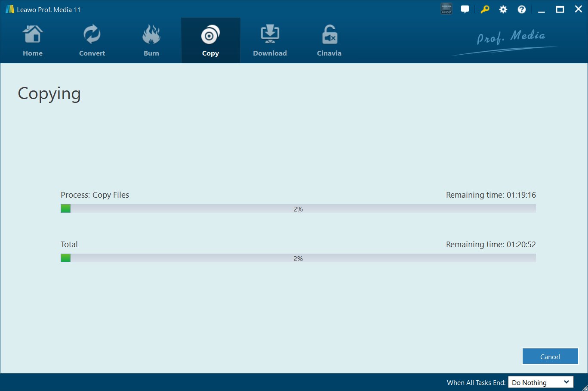Click the 'Copying' heading
Image resolution: width=588 pixels, height=391 pixels.
[49, 94]
